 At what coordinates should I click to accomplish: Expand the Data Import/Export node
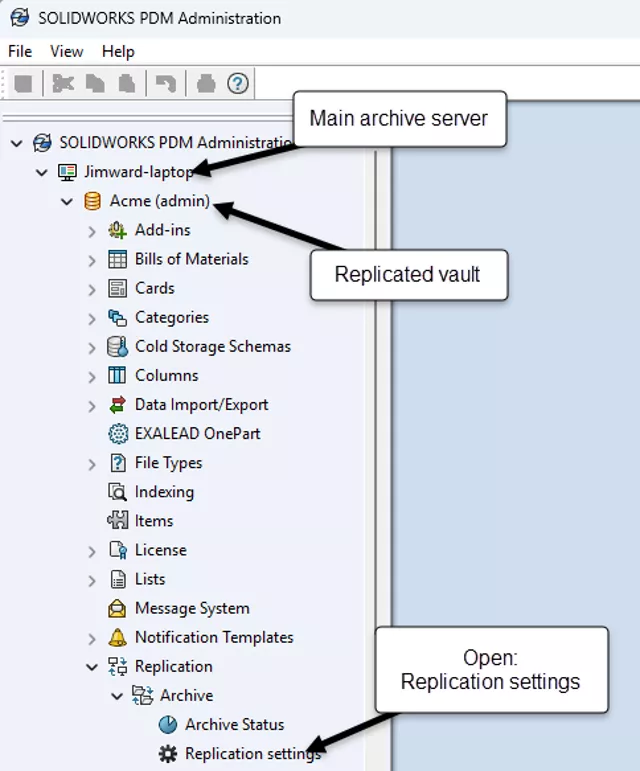[x=92, y=406]
